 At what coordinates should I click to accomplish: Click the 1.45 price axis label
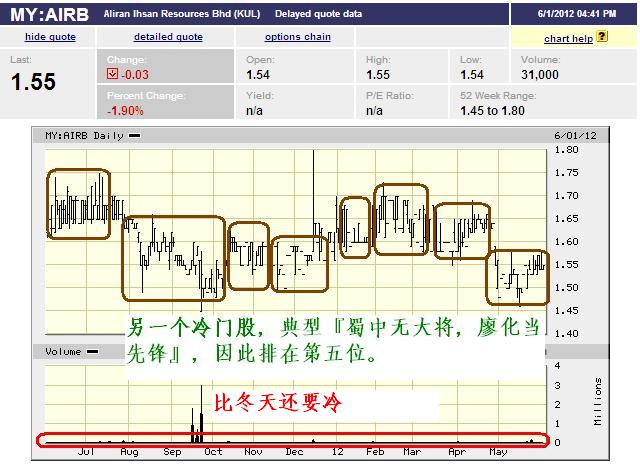click(x=567, y=311)
